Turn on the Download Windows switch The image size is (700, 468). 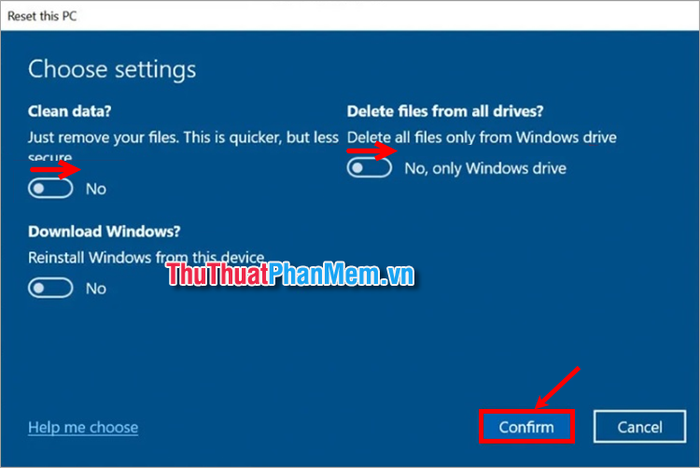pos(50,288)
